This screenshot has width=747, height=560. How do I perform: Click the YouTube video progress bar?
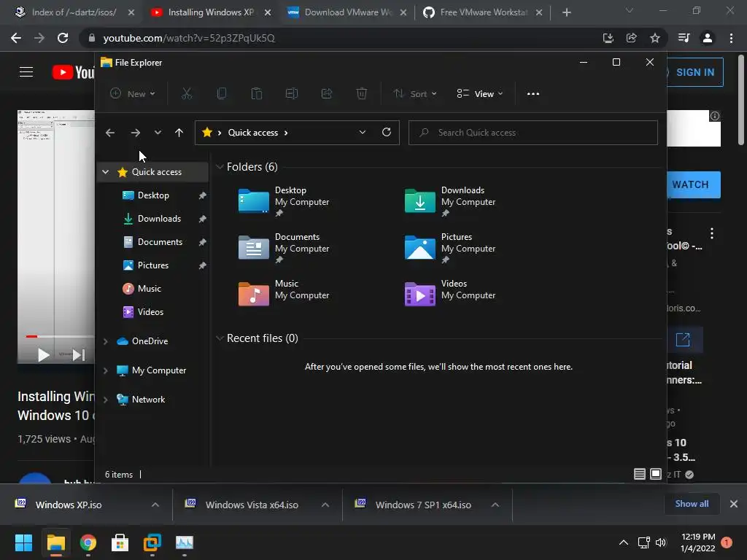point(61,337)
